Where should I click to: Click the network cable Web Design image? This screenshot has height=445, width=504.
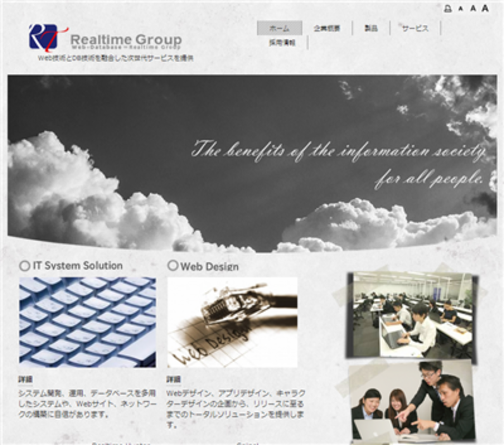click(x=232, y=322)
